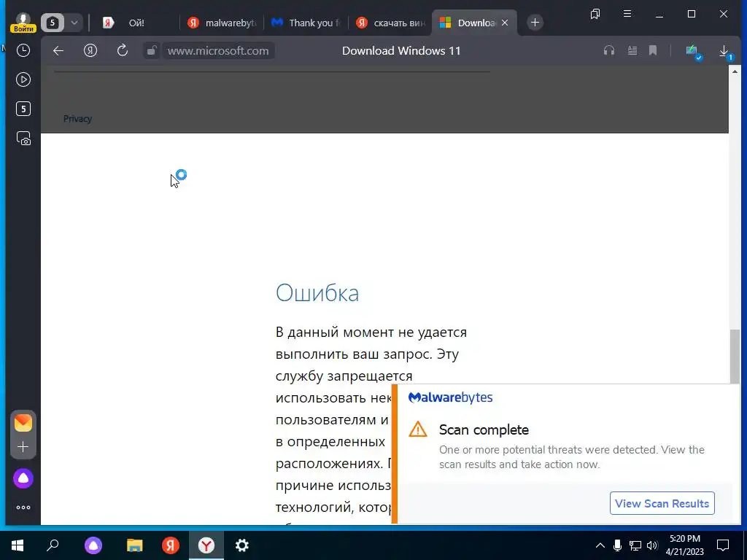Click the Ошибка heading
The width and height of the screenshot is (747, 560).
(x=317, y=293)
